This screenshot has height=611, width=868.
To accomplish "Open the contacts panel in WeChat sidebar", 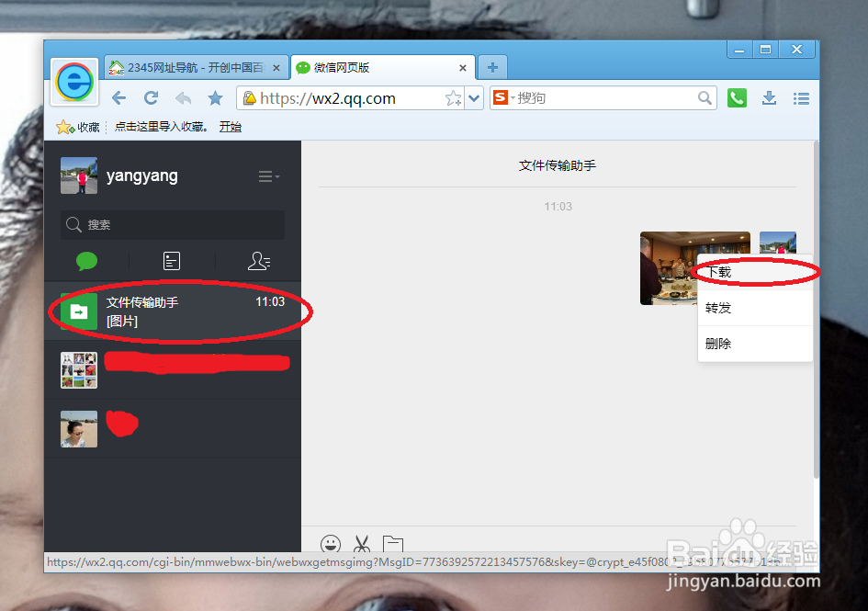I will point(258,261).
